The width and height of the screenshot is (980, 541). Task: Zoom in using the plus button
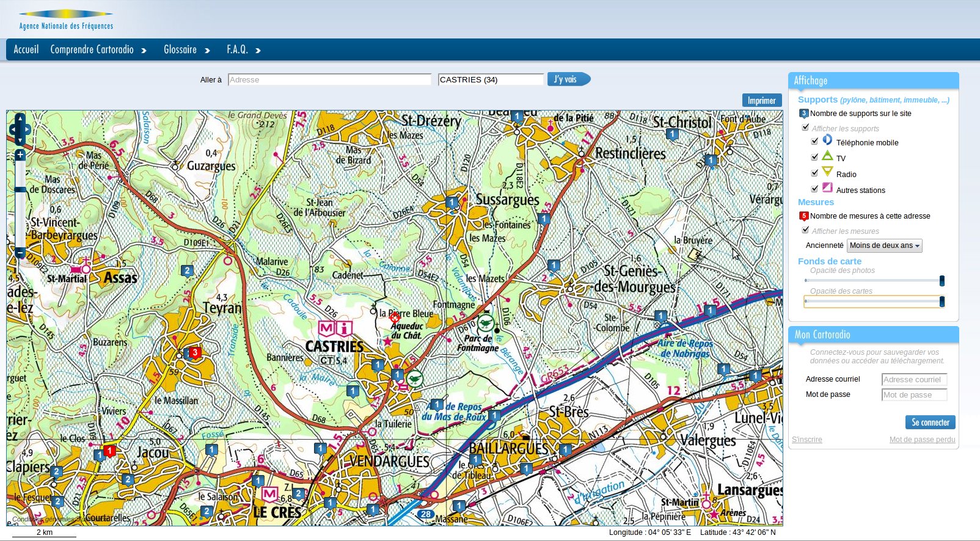pyautogui.click(x=20, y=155)
